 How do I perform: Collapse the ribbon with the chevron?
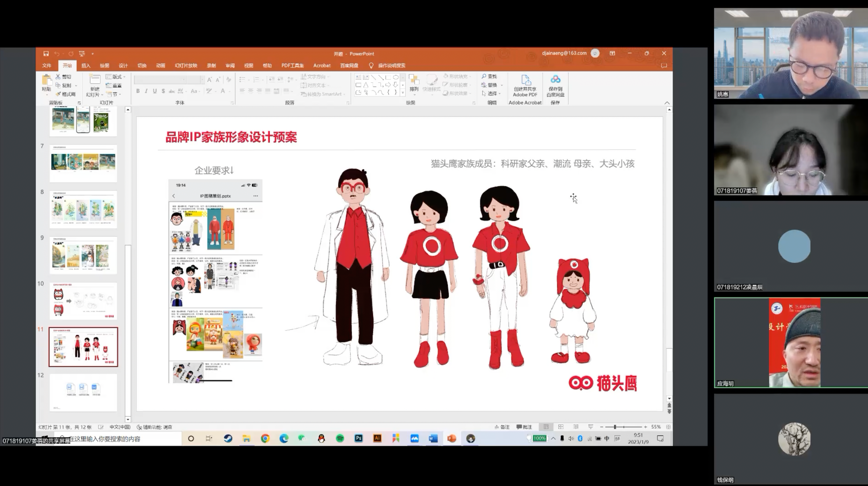pos(667,103)
